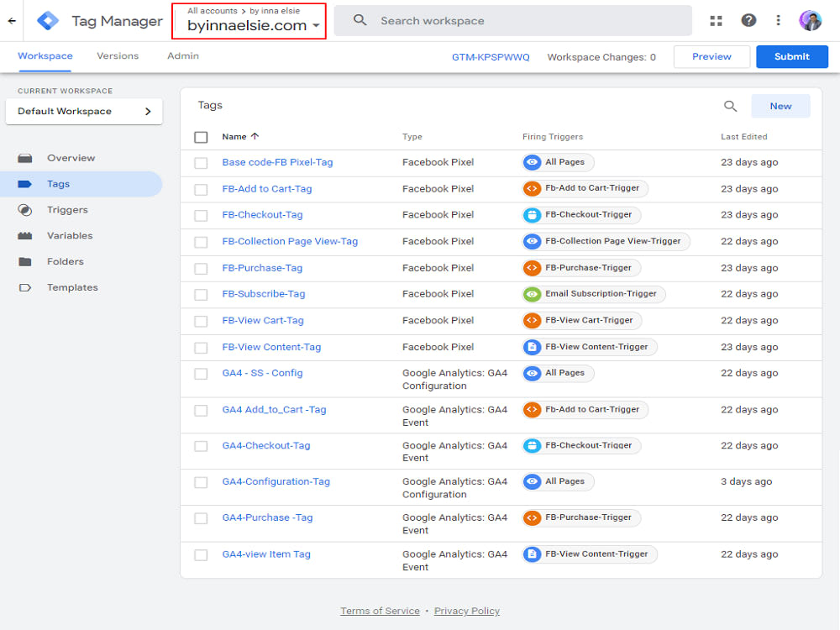Click the FB-View Cart-Trigger orange icon
Image resolution: width=840 pixels, height=630 pixels.
tap(532, 320)
